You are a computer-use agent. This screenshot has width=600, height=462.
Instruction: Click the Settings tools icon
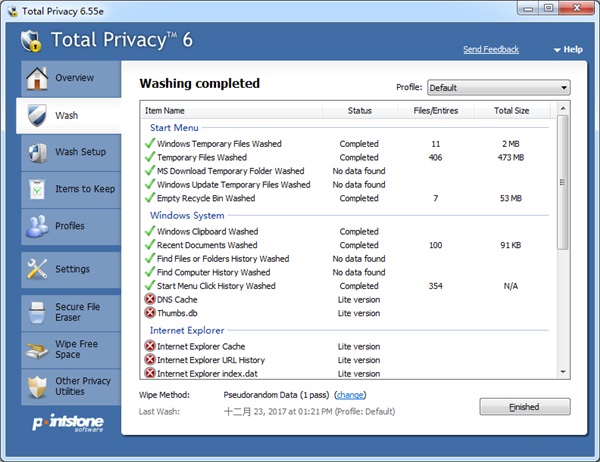pos(37,269)
